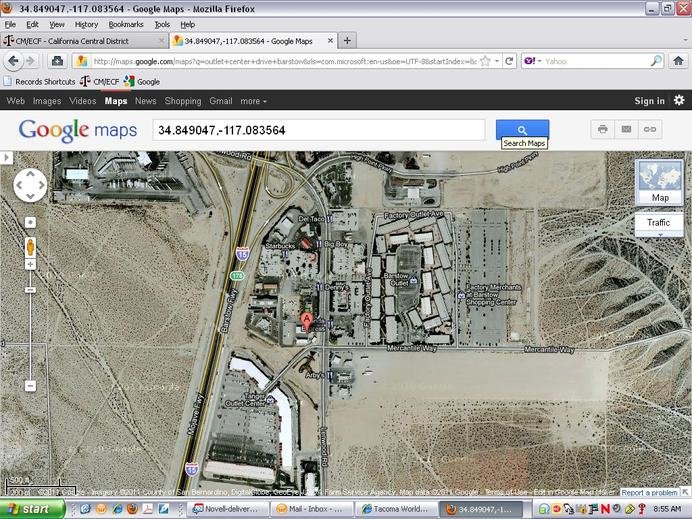Open the History menu

86,24
